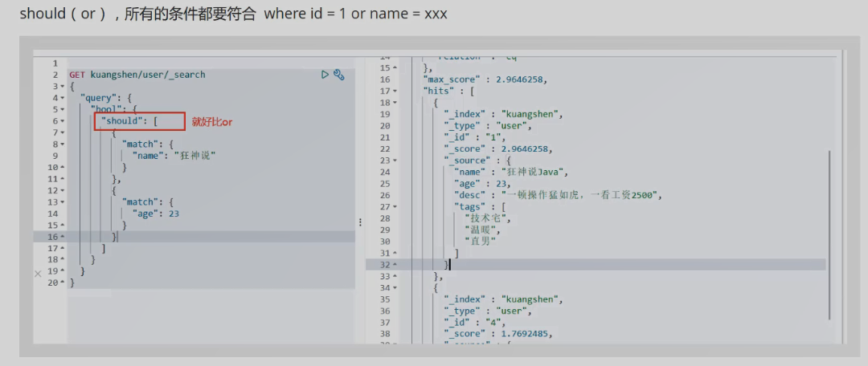
Task: Collapse fold arrow at request line 6
Action: point(62,121)
